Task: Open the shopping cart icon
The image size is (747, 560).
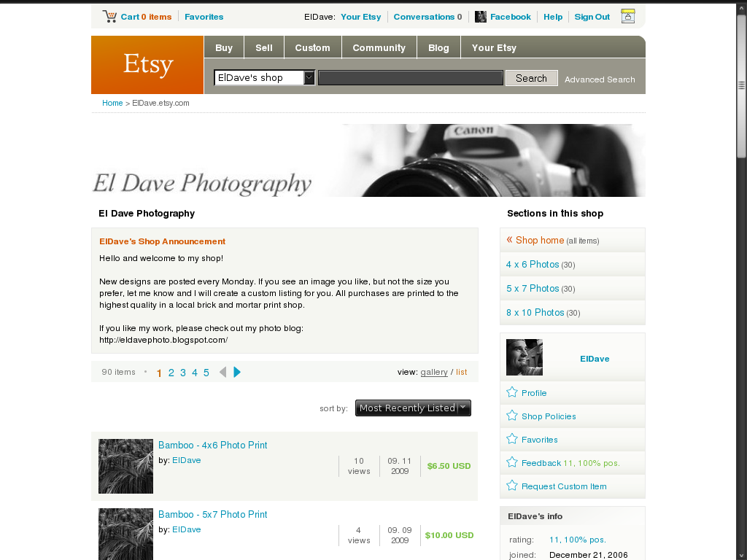Action: (x=109, y=17)
